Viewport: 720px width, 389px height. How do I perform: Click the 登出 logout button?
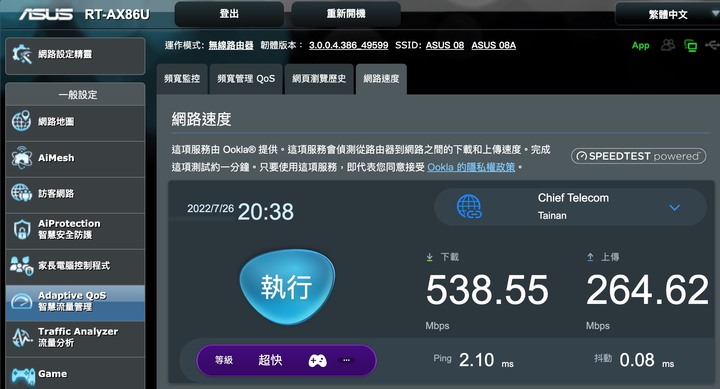click(229, 14)
